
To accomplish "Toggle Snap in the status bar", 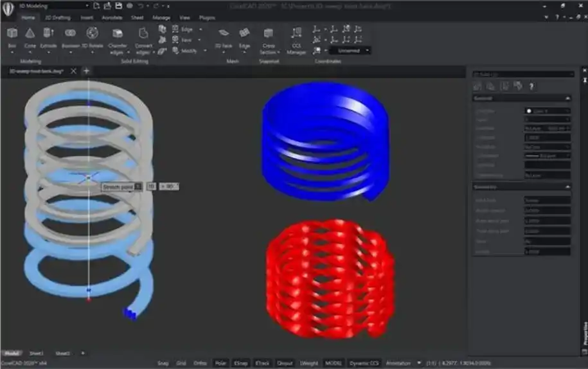I will pos(163,363).
